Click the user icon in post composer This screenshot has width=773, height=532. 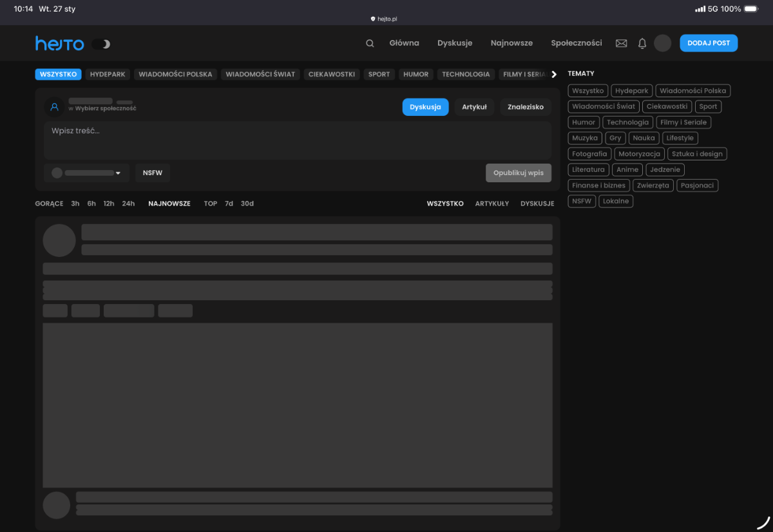click(55, 107)
